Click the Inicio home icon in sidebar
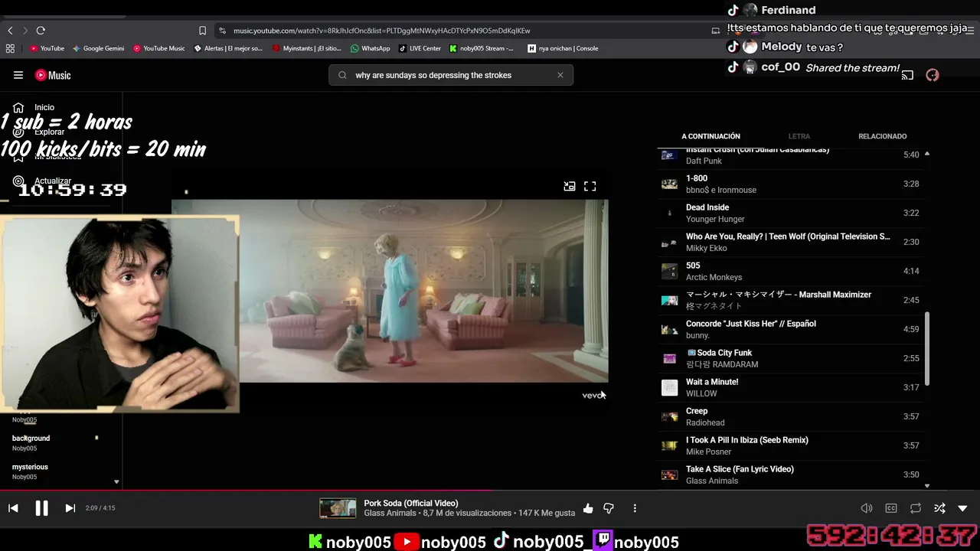The width and height of the screenshot is (980, 551). pyautogui.click(x=18, y=108)
